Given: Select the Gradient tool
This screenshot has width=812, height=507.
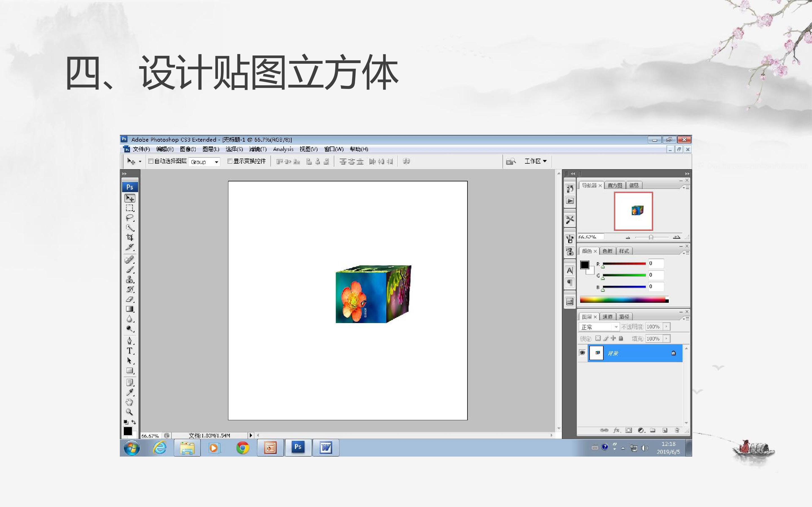Looking at the screenshot, I should (x=130, y=309).
